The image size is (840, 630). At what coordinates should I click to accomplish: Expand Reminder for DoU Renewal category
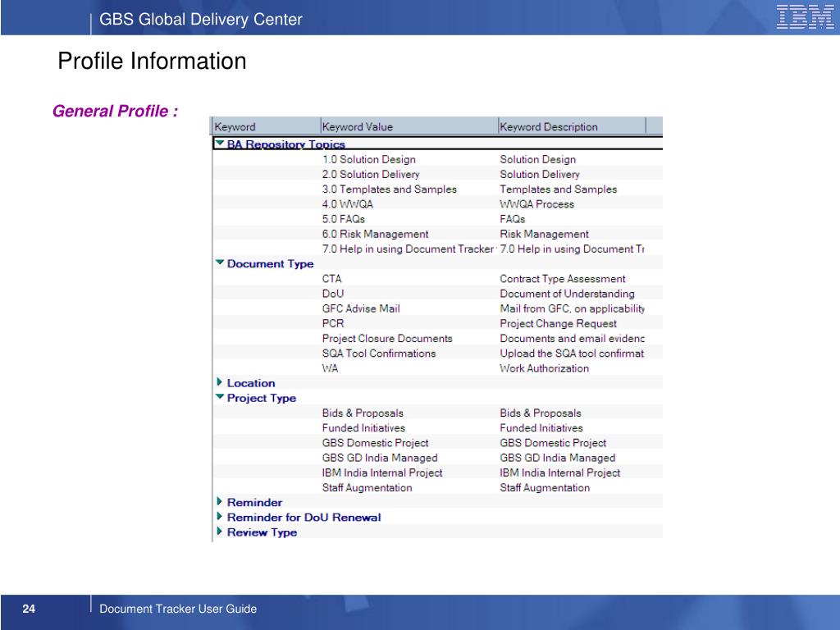pyautogui.click(x=219, y=517)
